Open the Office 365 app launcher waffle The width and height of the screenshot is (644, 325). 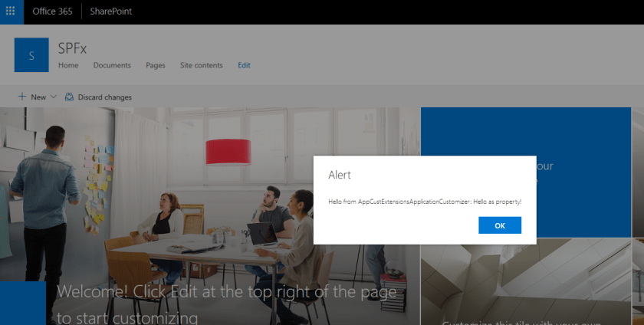coord(10,11)
